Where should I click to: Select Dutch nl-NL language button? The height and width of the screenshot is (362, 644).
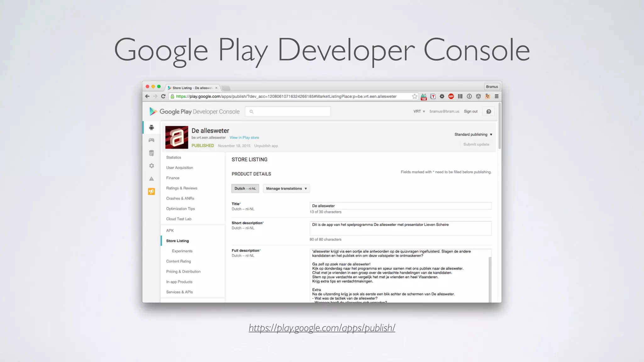245,189
